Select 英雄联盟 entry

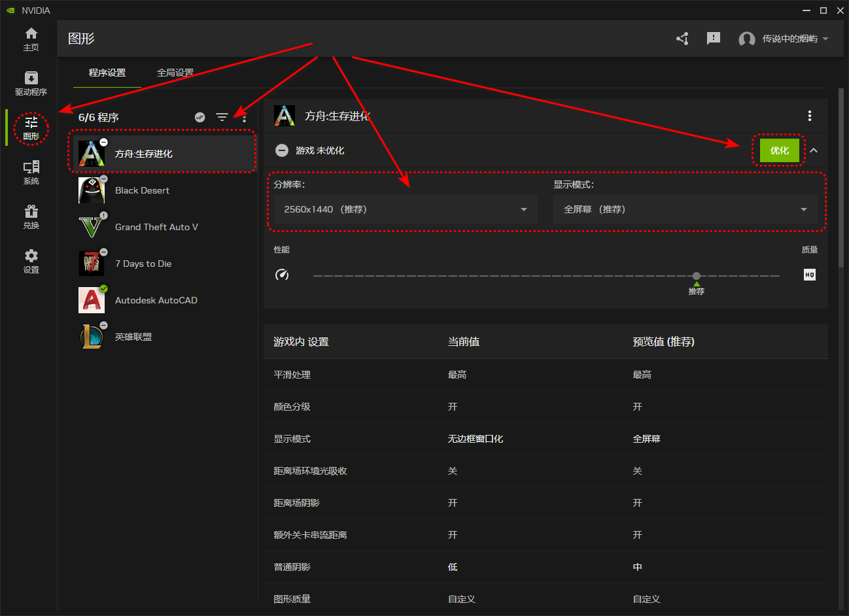click(x=162, y=337)
